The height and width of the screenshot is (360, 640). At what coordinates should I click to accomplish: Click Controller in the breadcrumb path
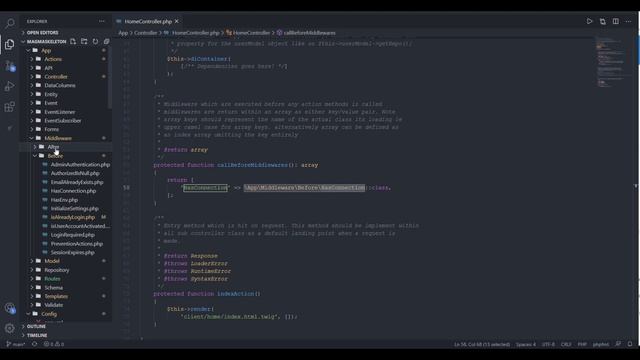pos(145,33)
